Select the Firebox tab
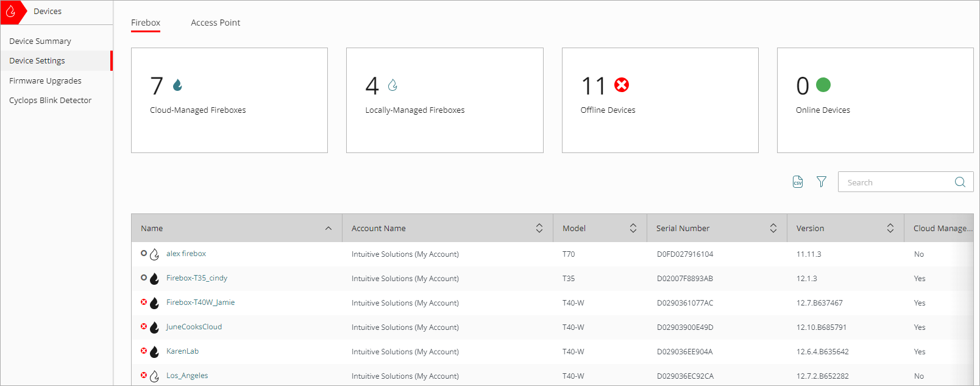Screen dimensions: 980x386 [x=146, y=23]
